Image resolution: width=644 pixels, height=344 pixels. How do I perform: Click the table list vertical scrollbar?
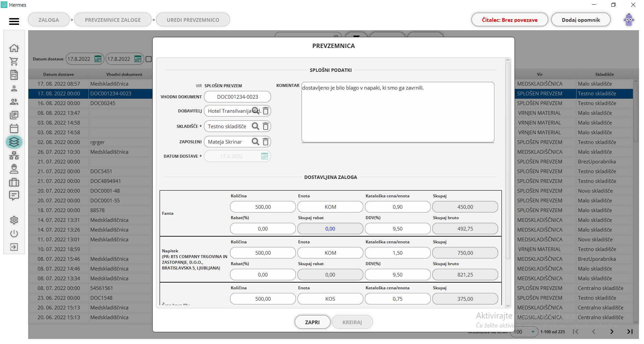tap(636, 113)
